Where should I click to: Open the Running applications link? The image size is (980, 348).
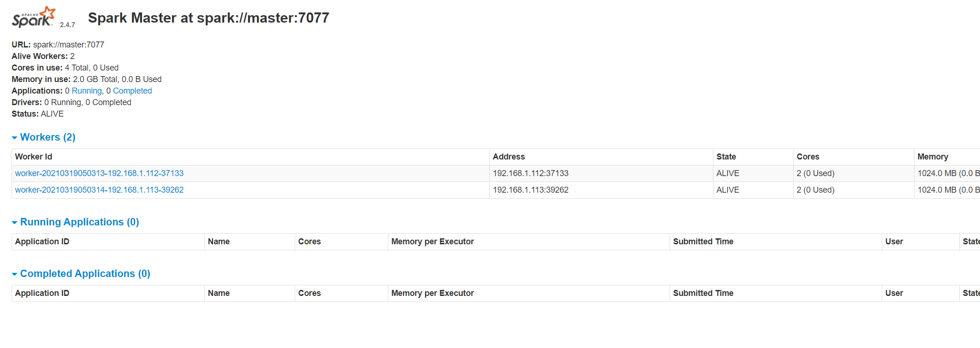87,90
